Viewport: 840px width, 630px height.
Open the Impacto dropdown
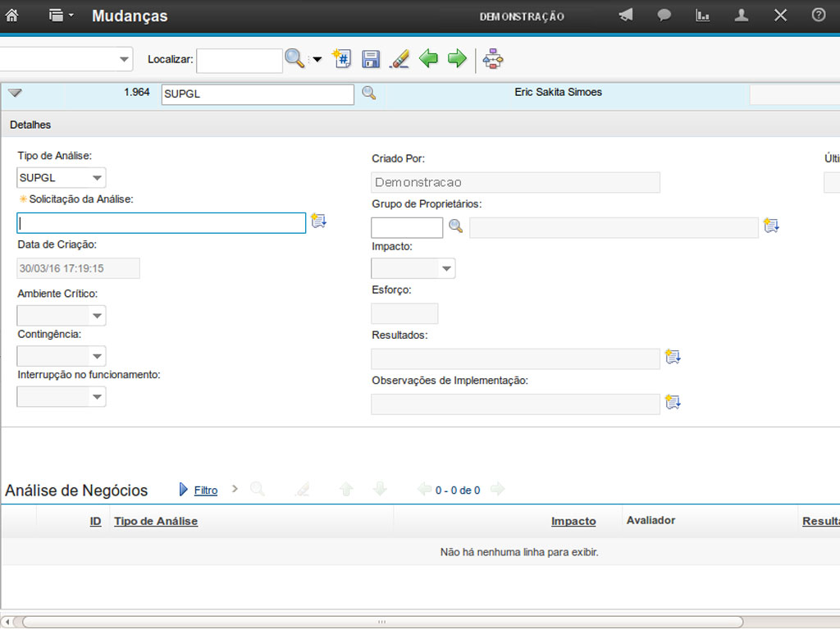(x=446, y=268)
